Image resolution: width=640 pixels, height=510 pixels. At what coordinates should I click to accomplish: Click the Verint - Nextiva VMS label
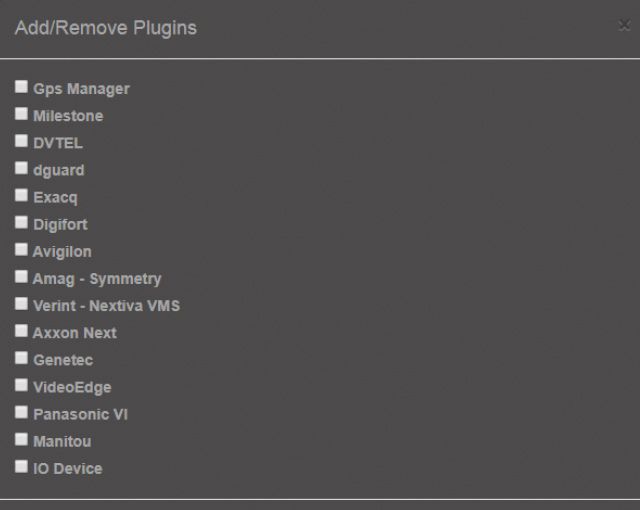(x=106, y=306)
